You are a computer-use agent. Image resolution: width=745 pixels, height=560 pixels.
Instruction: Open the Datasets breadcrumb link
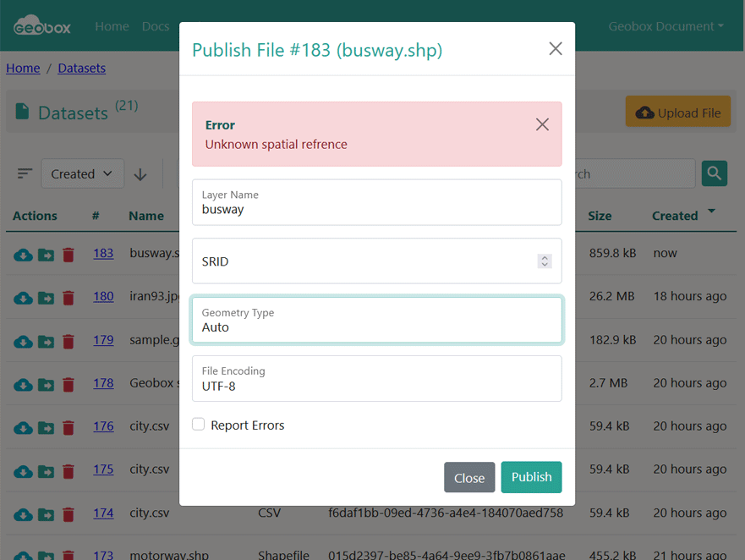pos(82,69)
